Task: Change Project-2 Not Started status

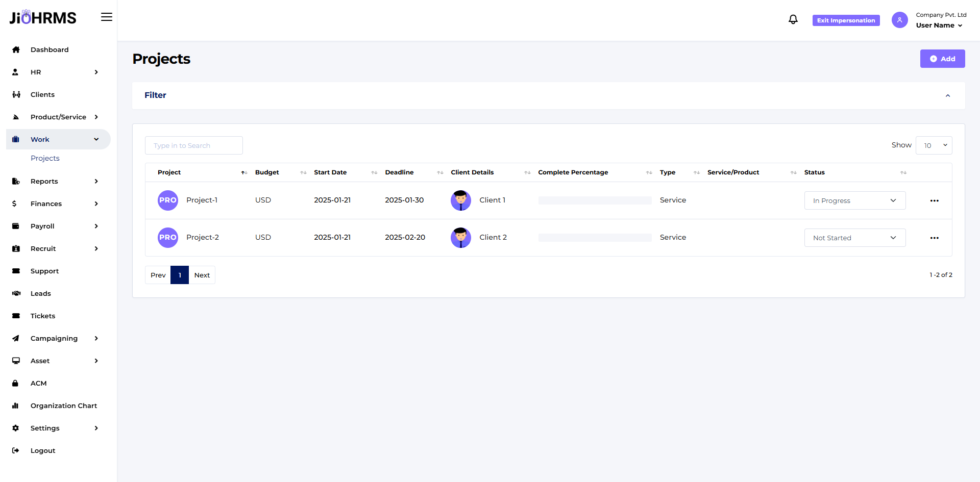Action: (854, 238)
